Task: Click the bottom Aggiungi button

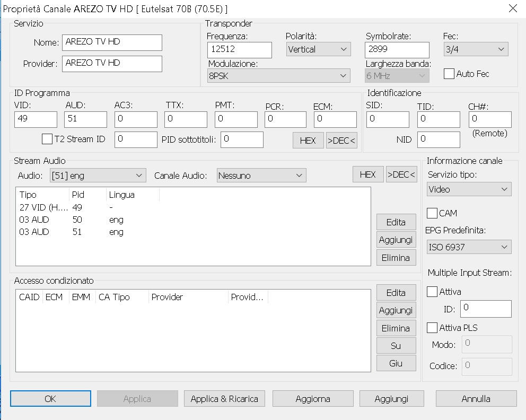Action: pyautogui.click(x=391, y=399)
